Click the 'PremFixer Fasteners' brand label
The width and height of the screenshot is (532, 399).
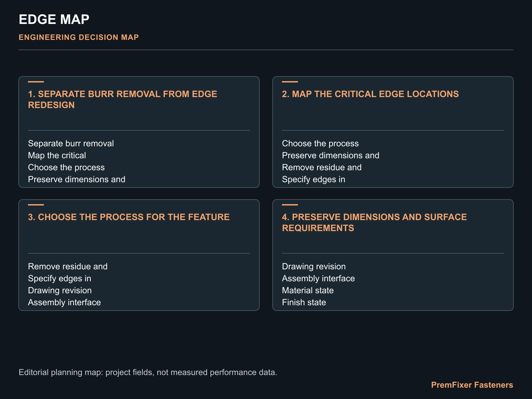tap(472, 385)
